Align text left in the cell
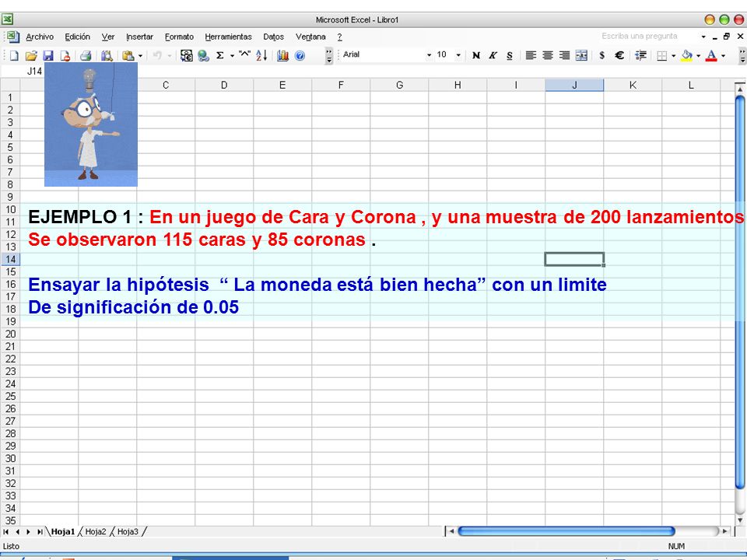747x560 pixels. [x=531, y=55]
